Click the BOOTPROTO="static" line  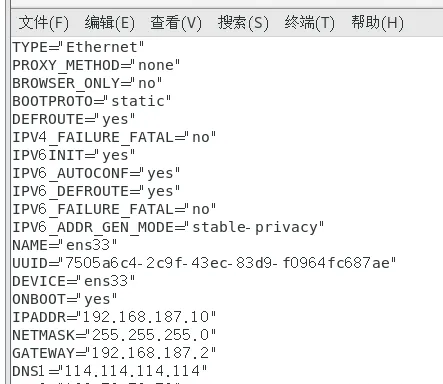[91, 101]
